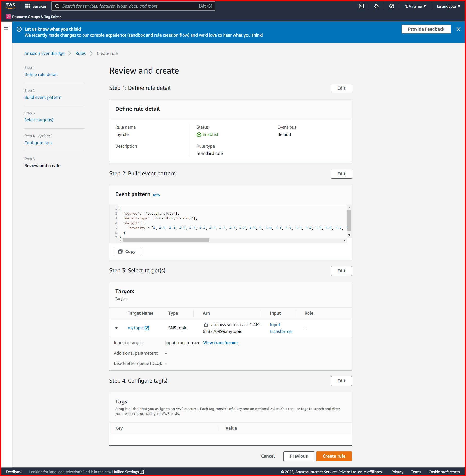Open the karangupta account dropdown

448,6
